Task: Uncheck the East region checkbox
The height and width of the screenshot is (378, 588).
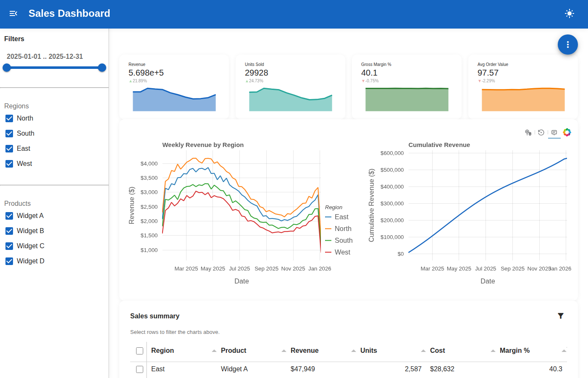Action: (9, 149)
